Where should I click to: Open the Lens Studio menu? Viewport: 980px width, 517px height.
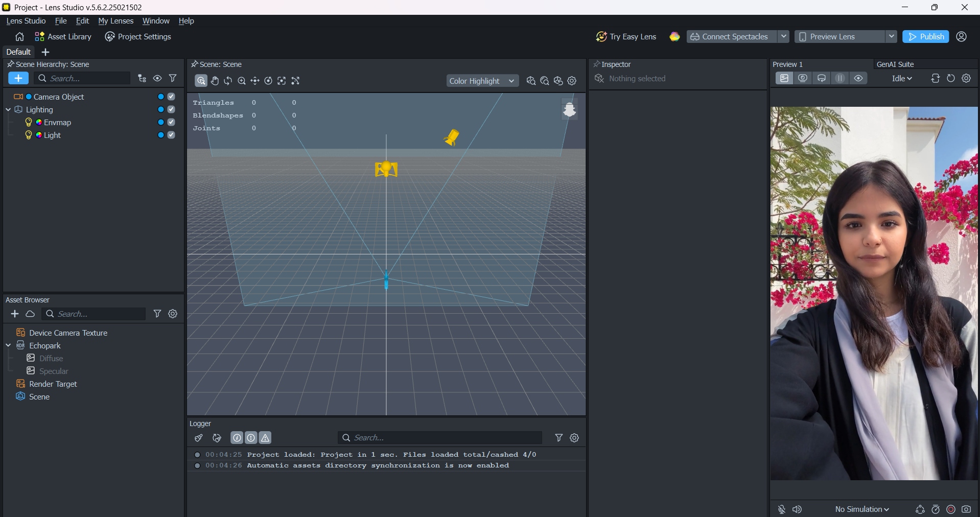click(26, 21)
